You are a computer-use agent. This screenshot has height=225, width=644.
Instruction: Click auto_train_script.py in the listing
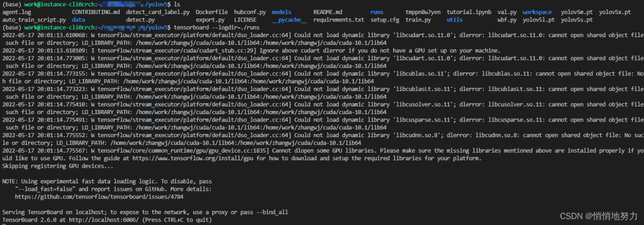34,20
